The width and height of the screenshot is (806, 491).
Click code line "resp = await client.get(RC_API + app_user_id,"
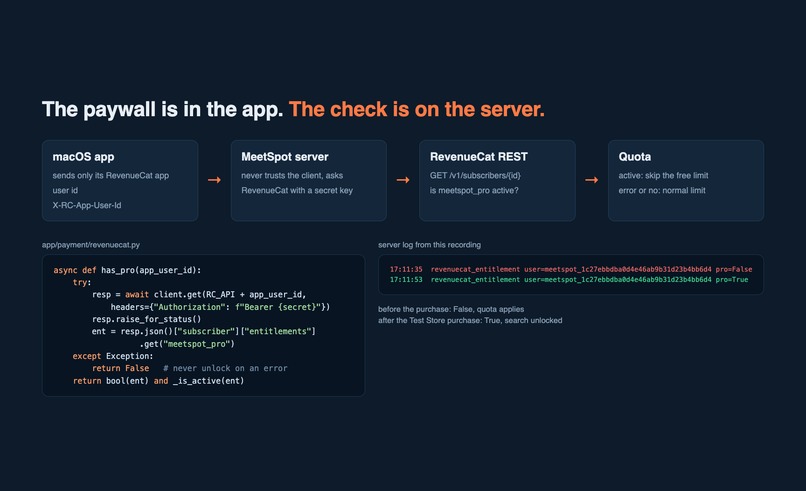pyautogui.click(x=199, y=295)
